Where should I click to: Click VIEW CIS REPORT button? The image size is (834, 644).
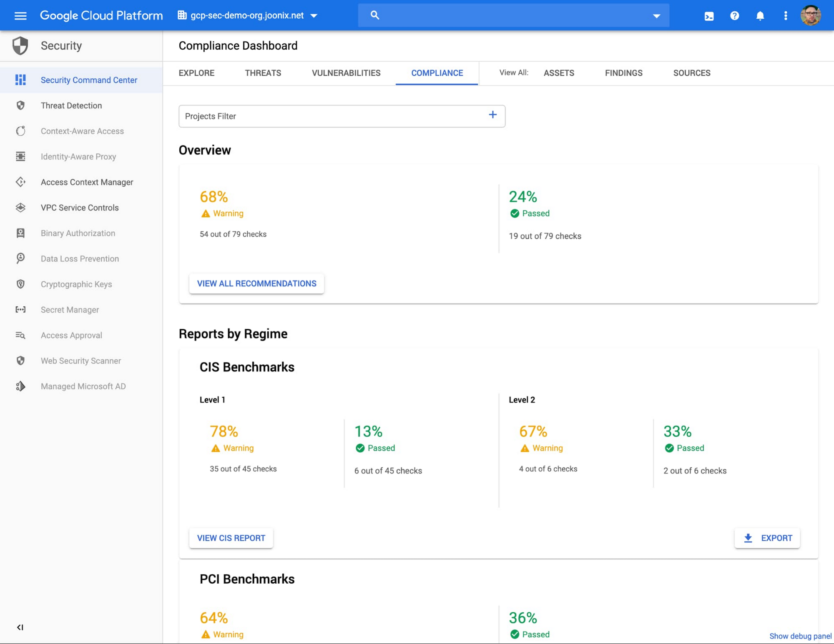231,538
